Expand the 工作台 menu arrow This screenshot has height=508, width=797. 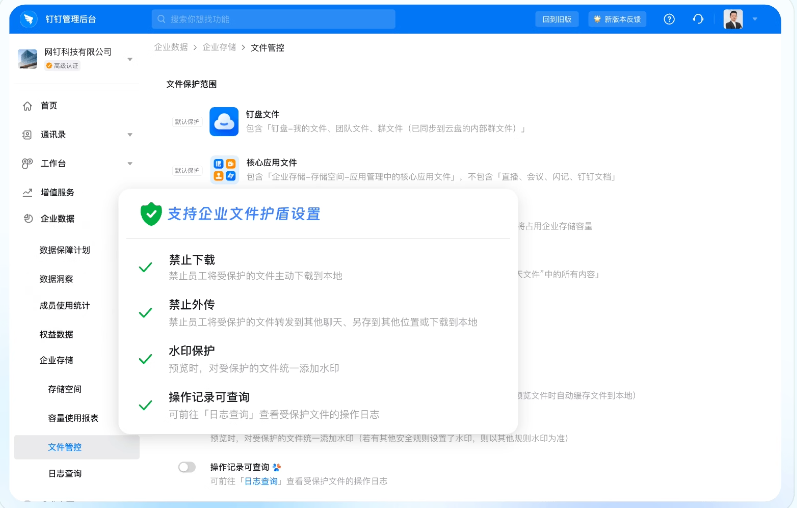click(130, 164)
